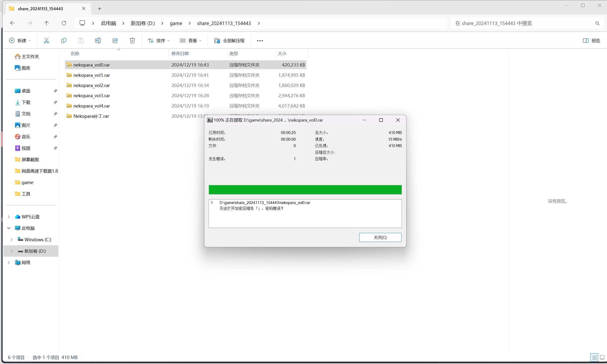Close the share_20241113_154443 tab

(x=84, y=9)
